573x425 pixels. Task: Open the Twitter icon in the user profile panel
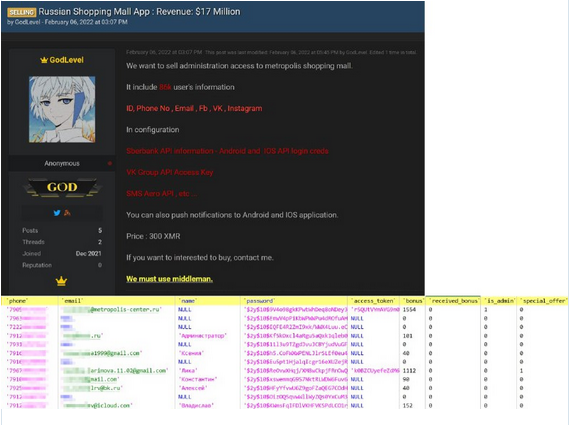click(57, 213)
